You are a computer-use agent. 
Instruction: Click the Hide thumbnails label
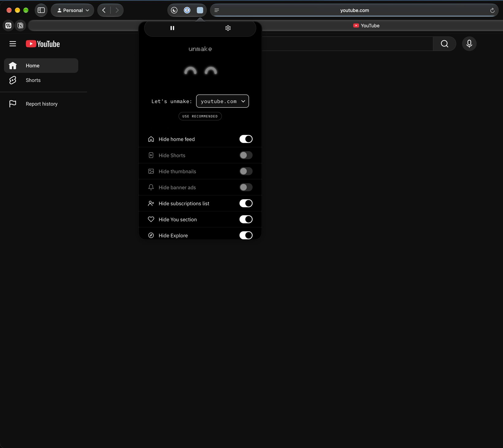[x=177, y=172]
